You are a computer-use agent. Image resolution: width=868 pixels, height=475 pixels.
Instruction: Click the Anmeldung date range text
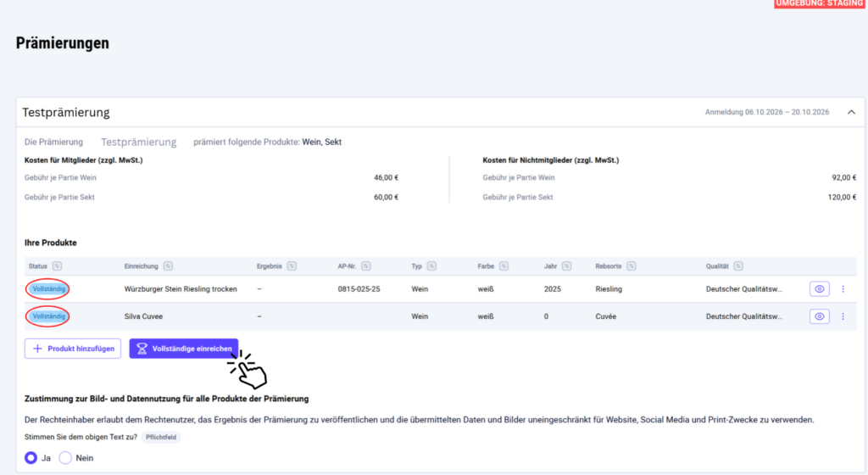767,112
